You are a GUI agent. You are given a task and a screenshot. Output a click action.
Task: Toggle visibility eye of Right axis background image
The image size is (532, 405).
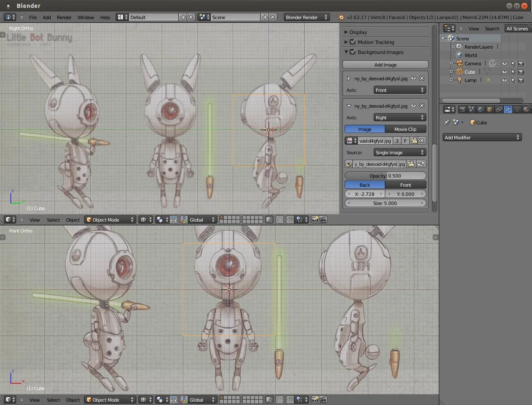[x=414, y=106]
